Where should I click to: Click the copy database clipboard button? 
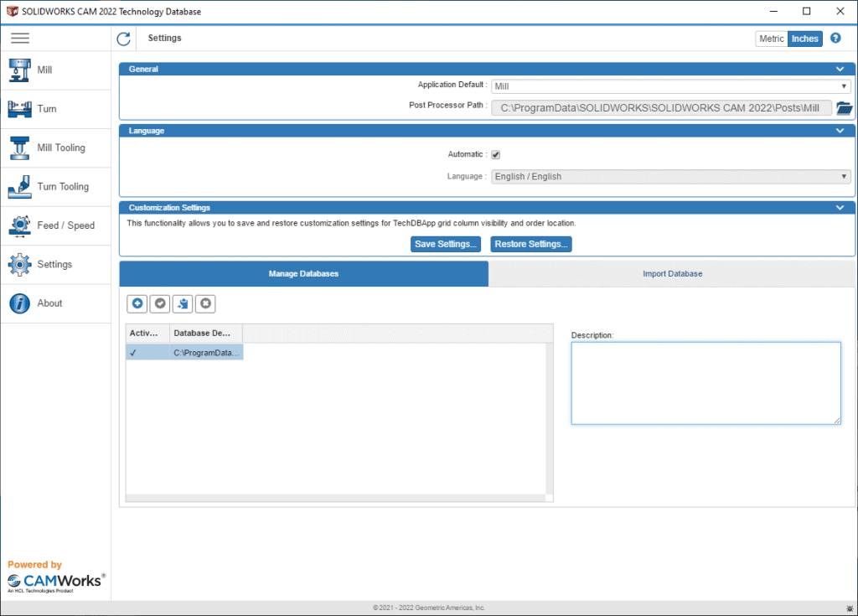[183, 303]
